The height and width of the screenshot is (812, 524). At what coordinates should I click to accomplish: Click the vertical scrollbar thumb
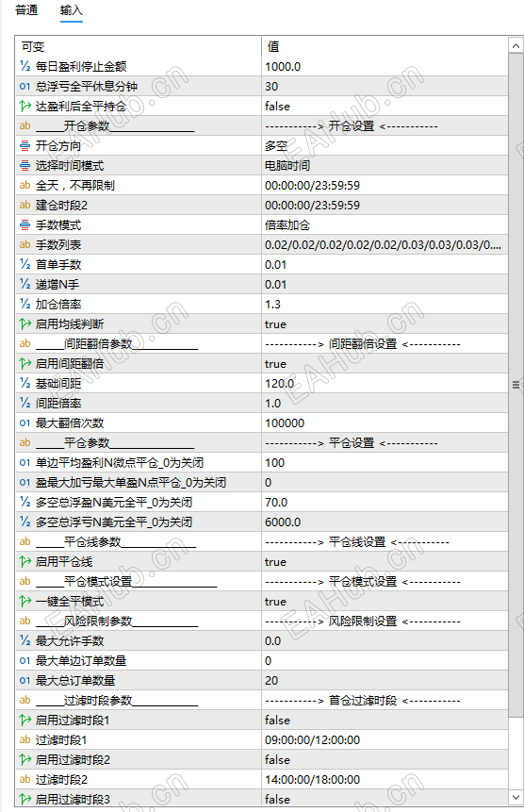pyautogui.click(x=516, y=385)
